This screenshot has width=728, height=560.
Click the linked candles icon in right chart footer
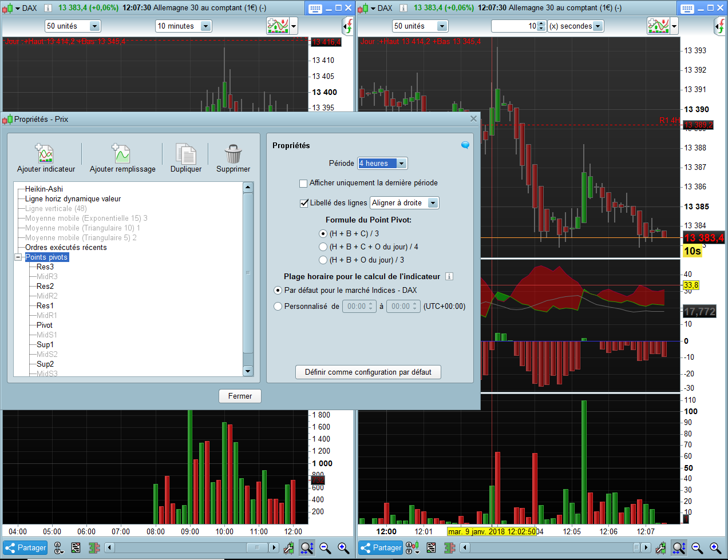[x=412, y=548]
